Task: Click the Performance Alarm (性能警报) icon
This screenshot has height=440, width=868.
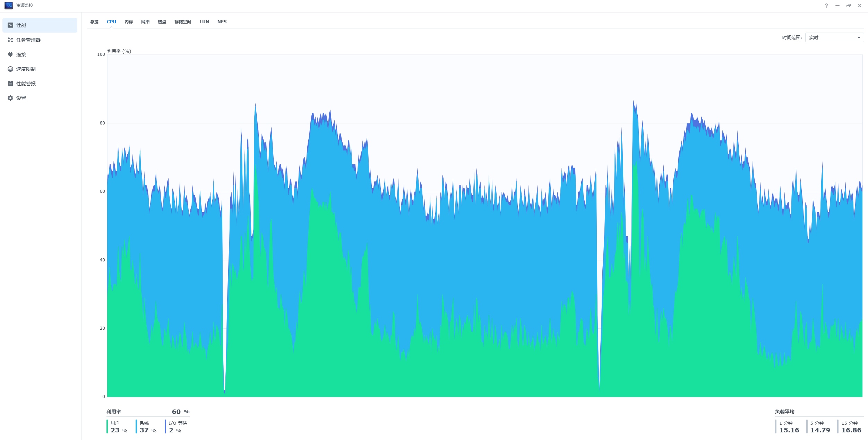Action: [x=10, y=84]
